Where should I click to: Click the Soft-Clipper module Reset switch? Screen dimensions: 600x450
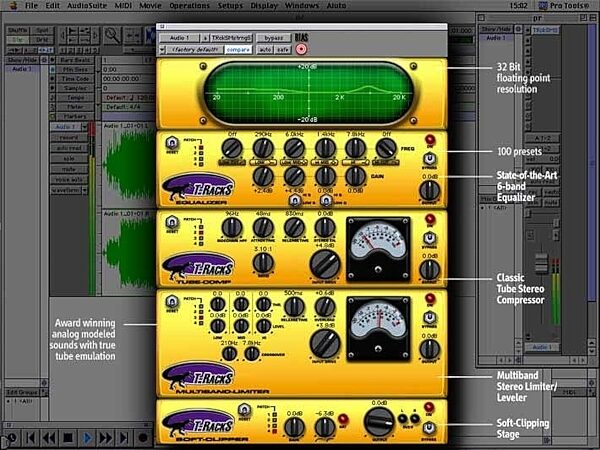(x=244, y=410)
